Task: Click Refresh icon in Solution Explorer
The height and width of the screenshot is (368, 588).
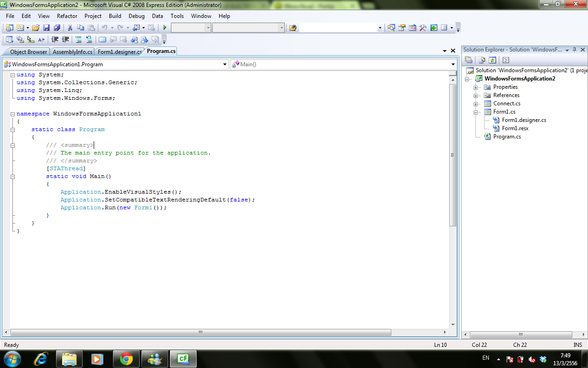Action: [x=492, y=60]
